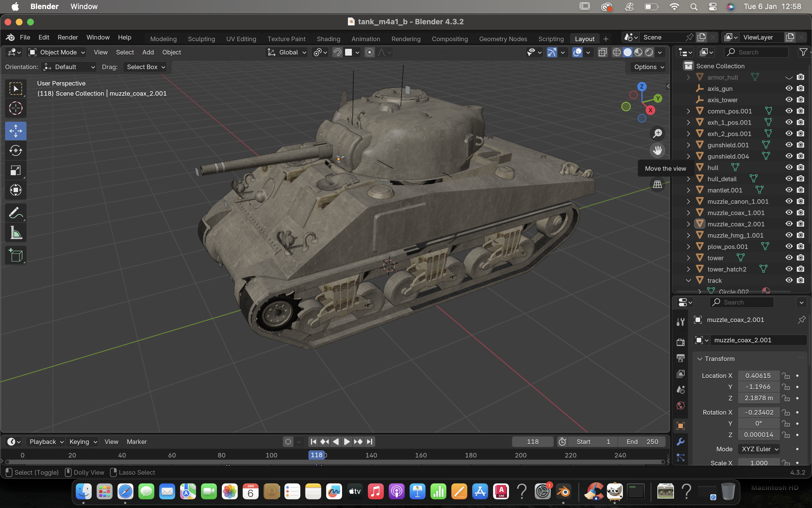Select the Transform tool
This screenshot has width=812, height=508.
16,190
